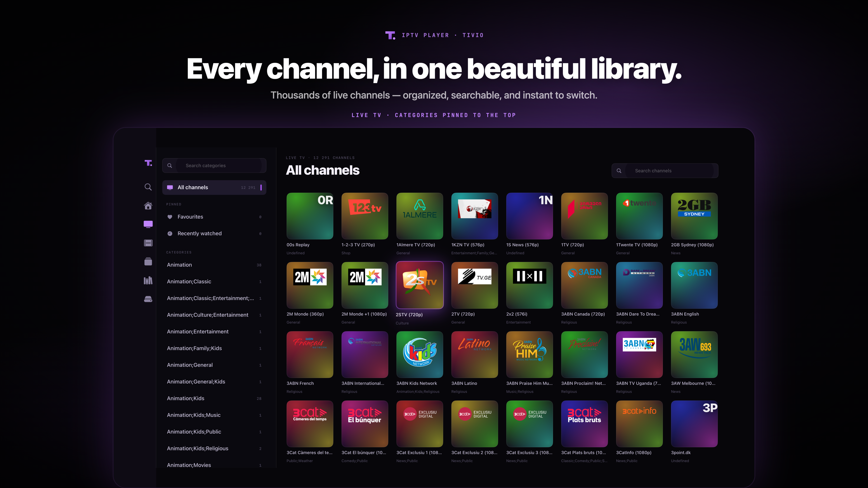Open the 1-2-3 TV (270p) channel

(365, 216)
